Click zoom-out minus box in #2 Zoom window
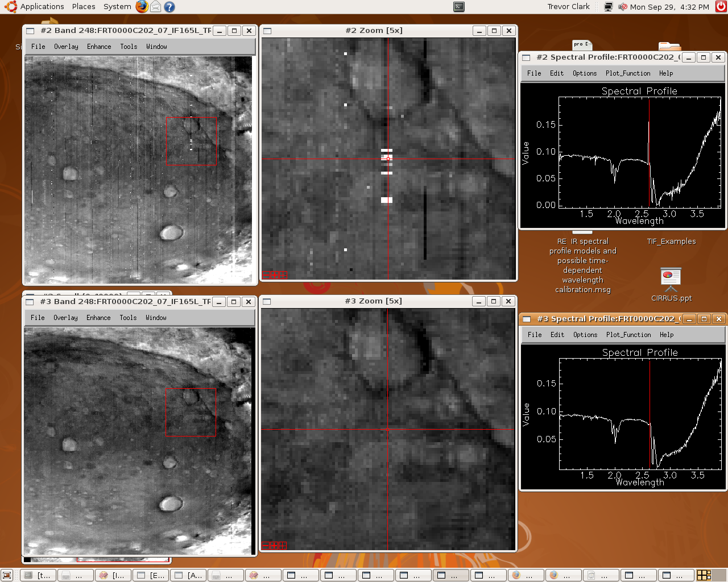 click(x=266, y=275)
